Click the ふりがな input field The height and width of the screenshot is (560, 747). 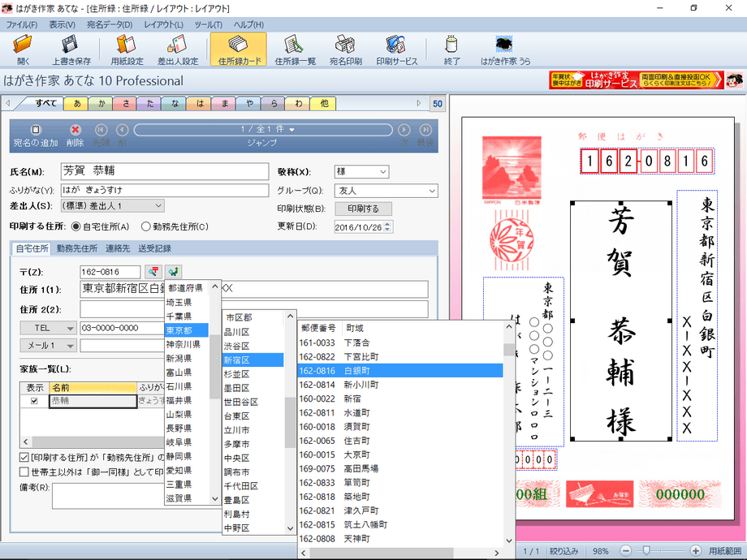[165, 190]
